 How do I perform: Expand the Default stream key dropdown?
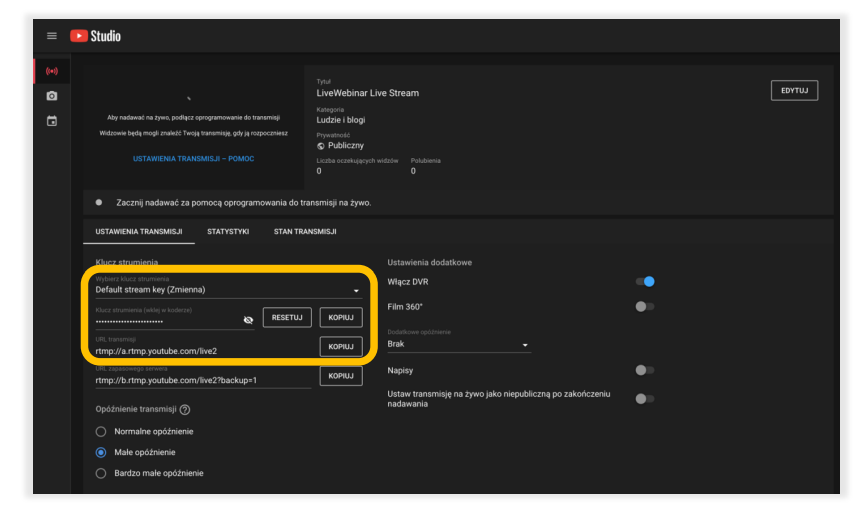coord(227,290)
